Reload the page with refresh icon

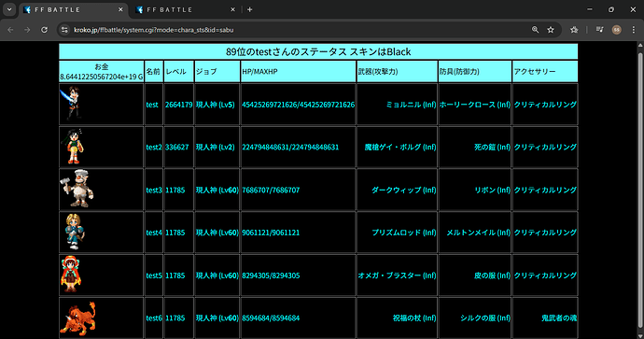pyautogui.click(x=45, y=30)
